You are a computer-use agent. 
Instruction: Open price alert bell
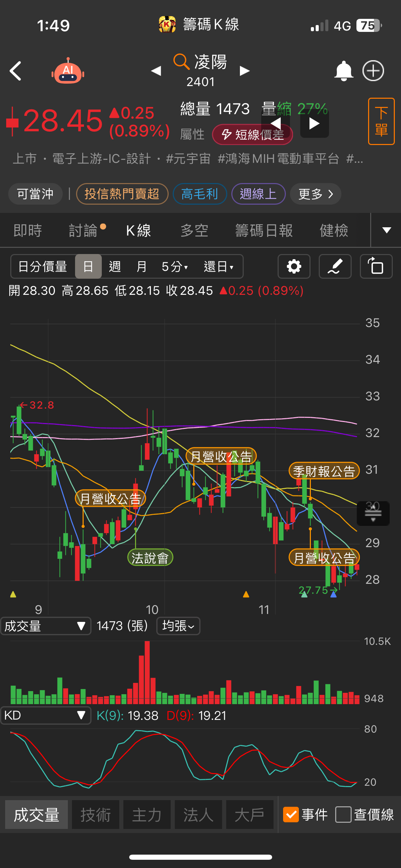tap(343, 71)
